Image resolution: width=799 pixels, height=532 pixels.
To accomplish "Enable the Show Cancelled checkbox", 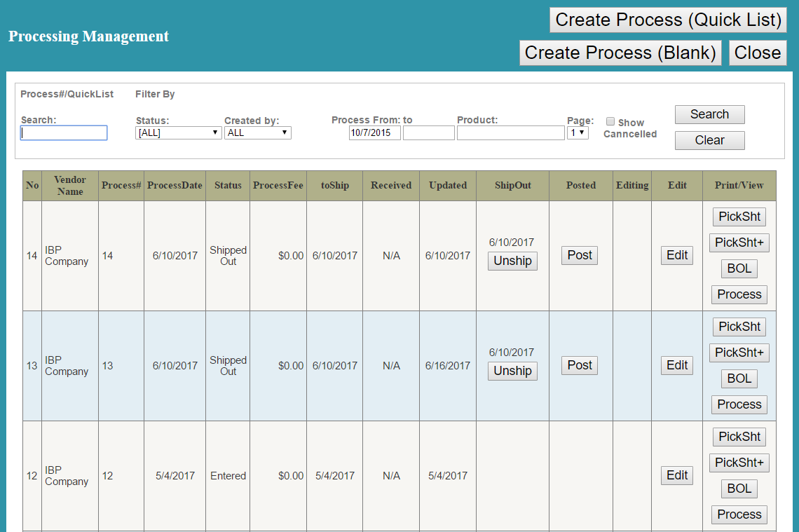I will coord(610,121).
